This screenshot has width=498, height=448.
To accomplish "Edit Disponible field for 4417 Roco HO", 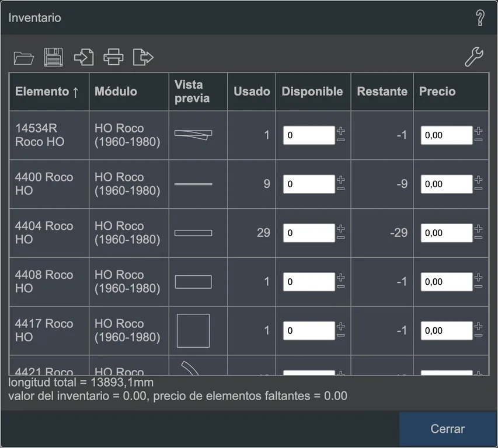I will 309,331.
